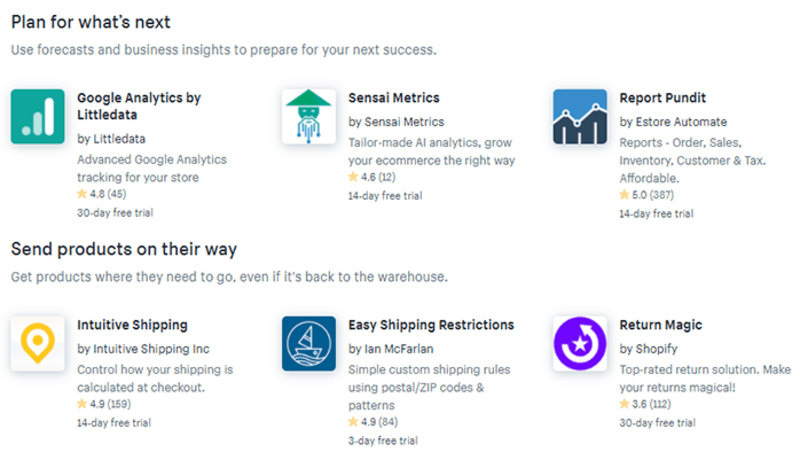Select the Easy Shipping Restrictions title
800x460 pixels.
tap(431, 325)
